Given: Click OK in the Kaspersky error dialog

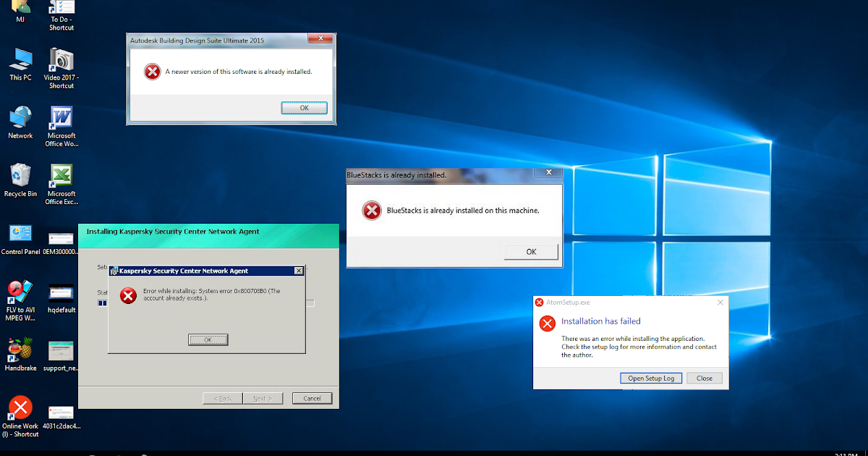Looking at the screenshot, I should click(208, 339).
